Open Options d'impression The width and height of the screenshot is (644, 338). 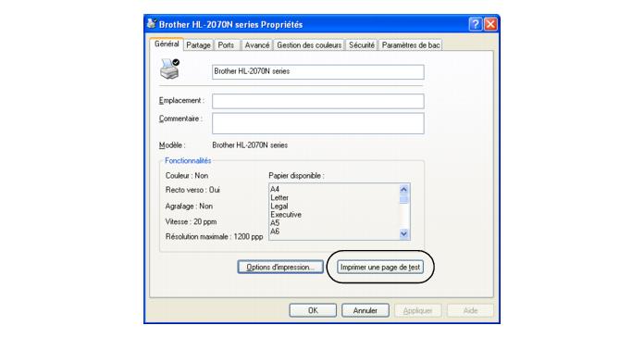(280, 268)
